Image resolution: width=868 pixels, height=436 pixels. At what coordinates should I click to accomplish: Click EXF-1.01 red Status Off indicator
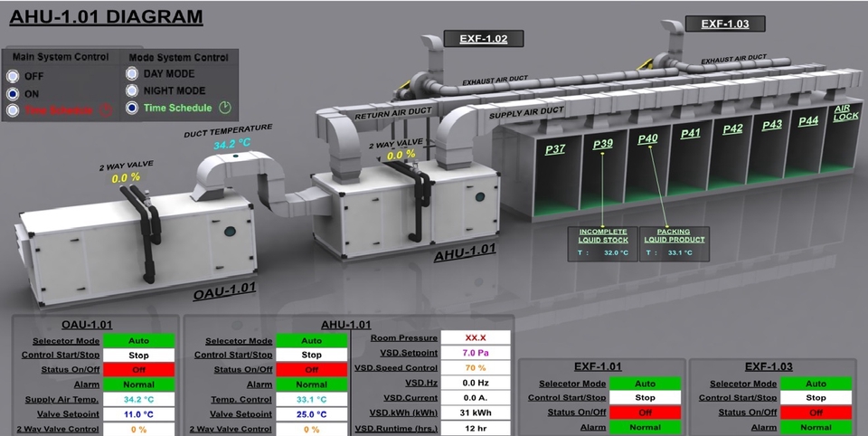(x=645, y=412)
